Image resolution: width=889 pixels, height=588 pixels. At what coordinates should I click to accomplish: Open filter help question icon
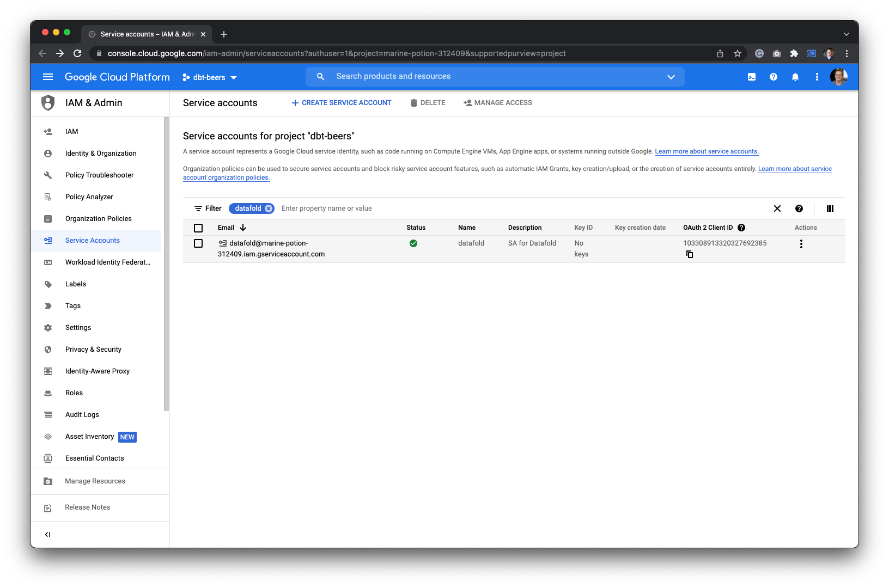[799, 209]
